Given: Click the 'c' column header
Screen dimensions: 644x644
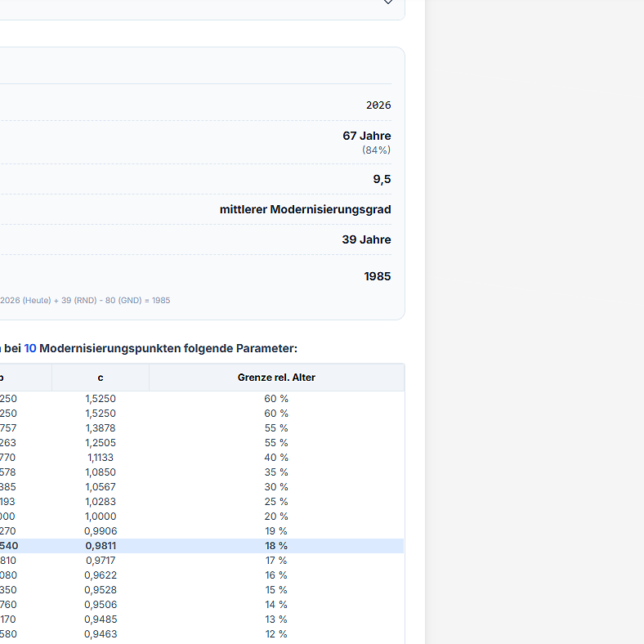Looking at the screenshot, I should click(101, 378).
